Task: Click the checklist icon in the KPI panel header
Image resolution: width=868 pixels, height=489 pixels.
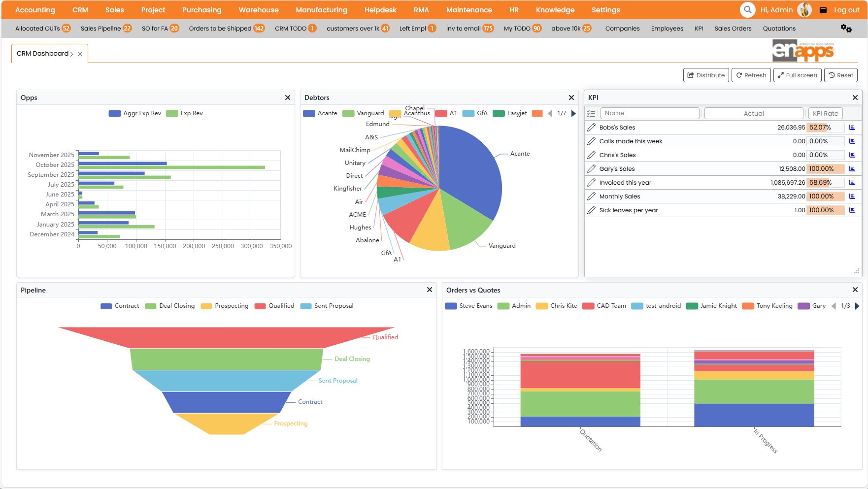Action: pyautogui.click(x=591, y=113)
